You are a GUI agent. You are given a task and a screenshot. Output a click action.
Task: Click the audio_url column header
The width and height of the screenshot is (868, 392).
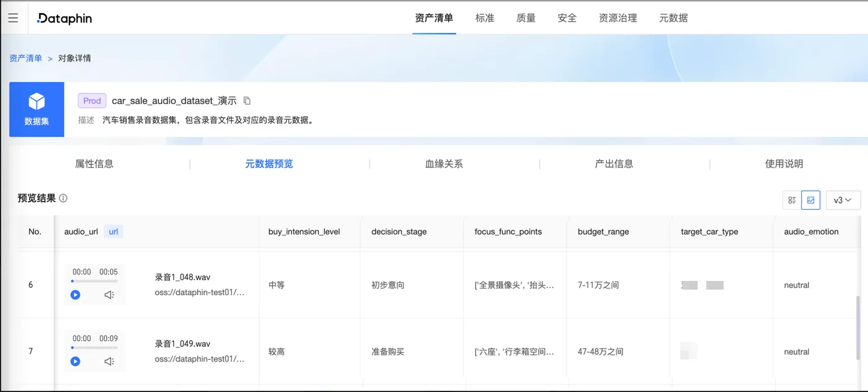81,231
